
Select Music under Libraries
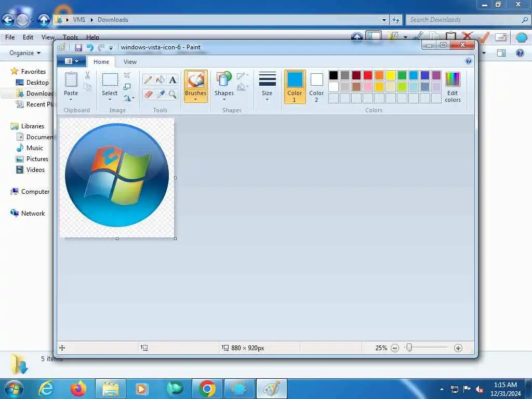click(x=30, y=148)
